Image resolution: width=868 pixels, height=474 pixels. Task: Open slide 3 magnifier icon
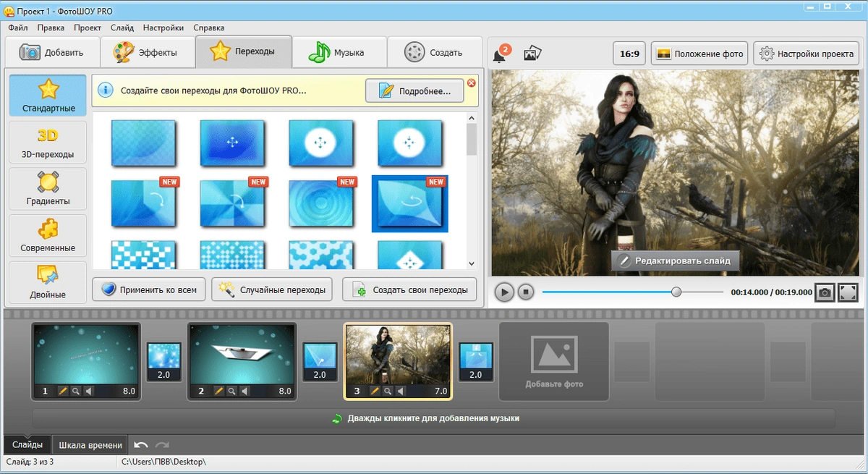tap(388, 391)
